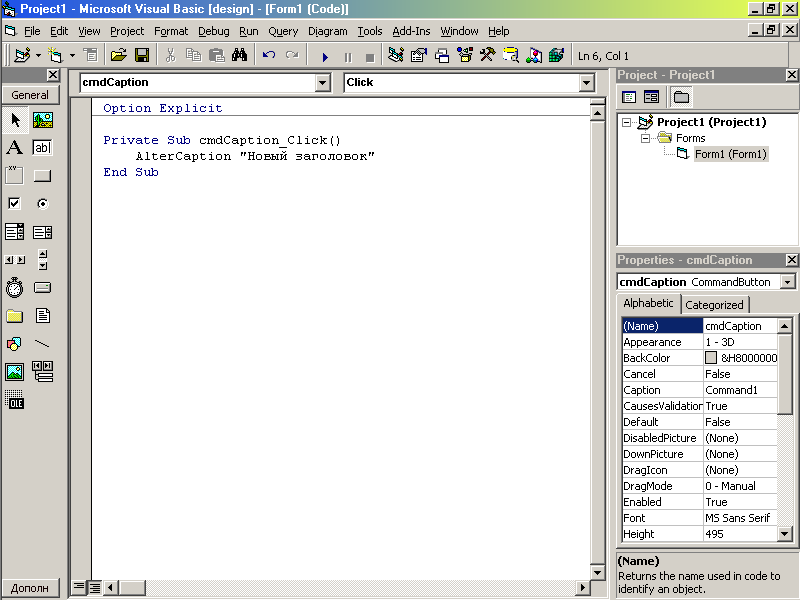
Task: Click the Caption property value Command1
Action: [740, 390]
